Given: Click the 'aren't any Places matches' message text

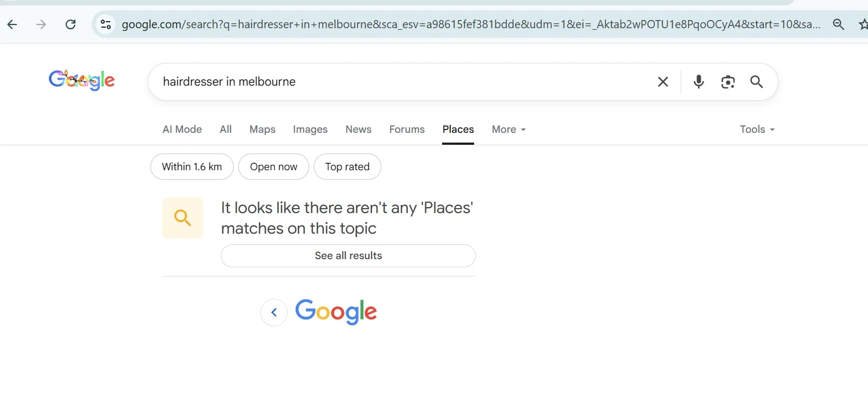Looking at the screenshot, I should pos(347,218).
